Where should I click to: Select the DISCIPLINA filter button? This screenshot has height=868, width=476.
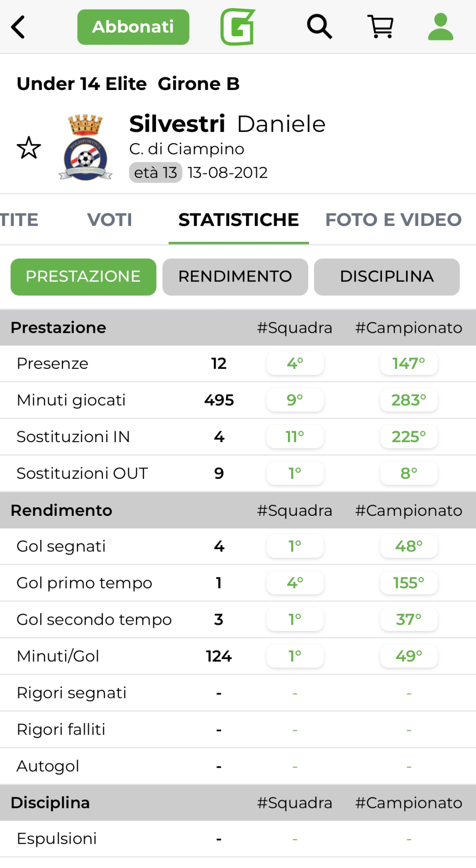pyautogui.click(x=386, y=277)
